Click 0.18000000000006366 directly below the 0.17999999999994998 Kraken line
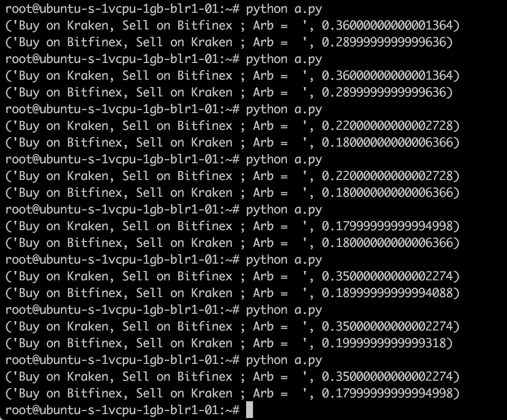507x420 pixels. coord(387,243)
